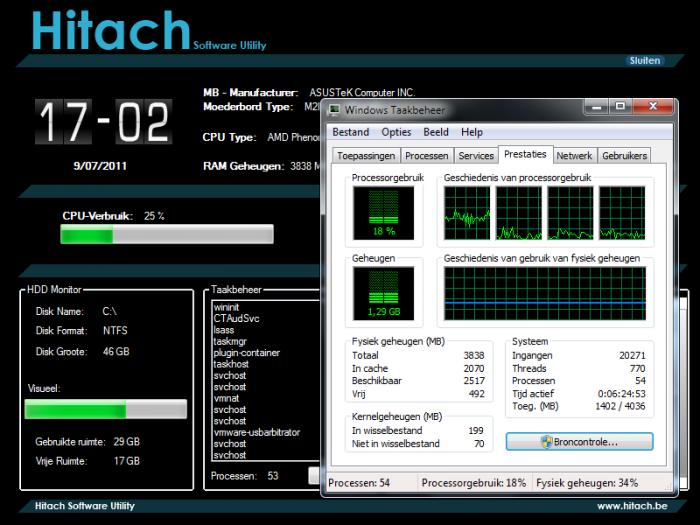
Task: Open the www.hitach.be link
Action: click(632, 506)
